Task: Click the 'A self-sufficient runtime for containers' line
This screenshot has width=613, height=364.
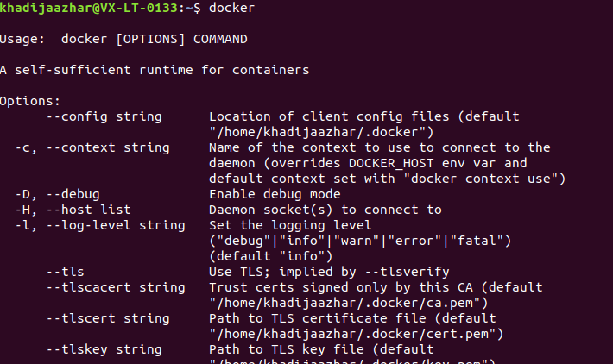Action: point(155,70)
